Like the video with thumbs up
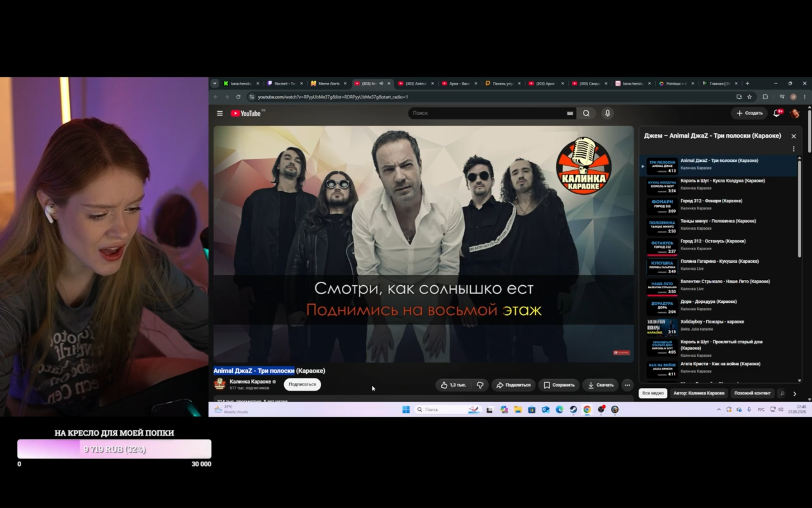 pyautogui.click(x=453, y=385)
